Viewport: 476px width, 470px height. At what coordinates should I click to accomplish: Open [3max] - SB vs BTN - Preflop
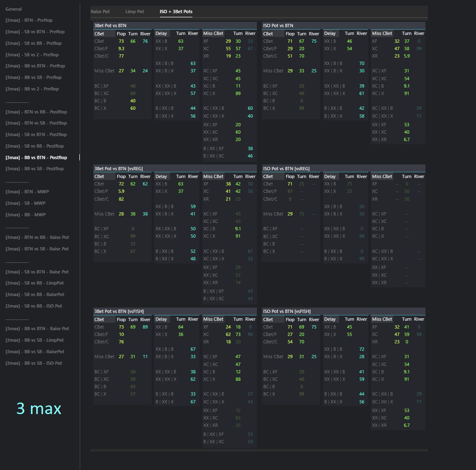coord(35,32)
